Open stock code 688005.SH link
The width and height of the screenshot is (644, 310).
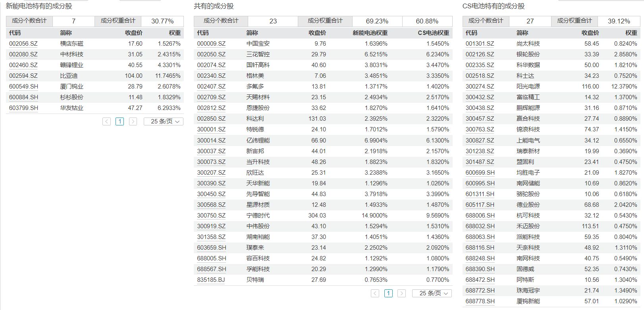click(212, 258)
